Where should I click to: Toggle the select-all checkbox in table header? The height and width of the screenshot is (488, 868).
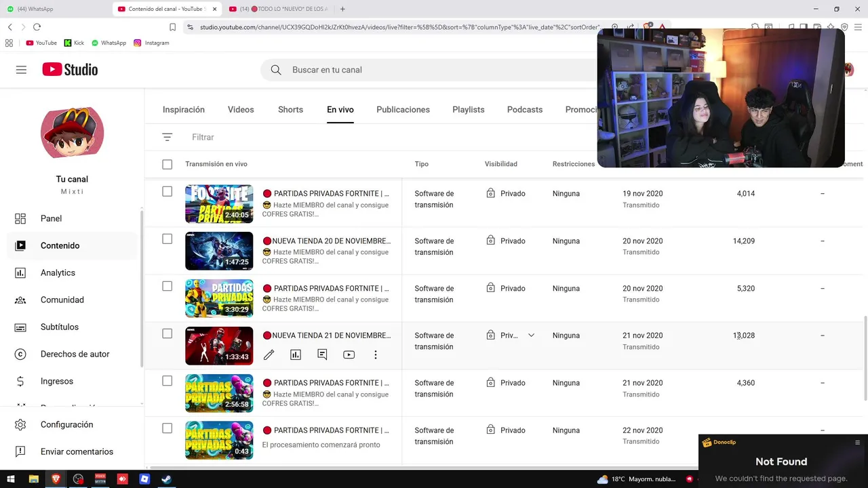click(167, 164)
